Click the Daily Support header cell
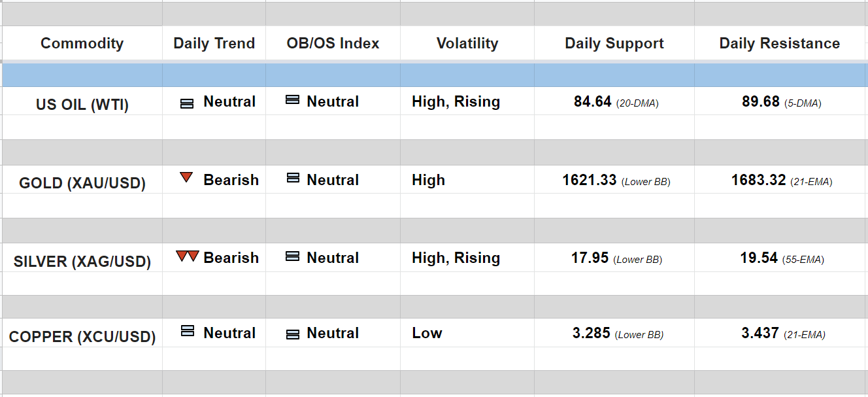This screenshot has height=397, width=868. (614, 44)
